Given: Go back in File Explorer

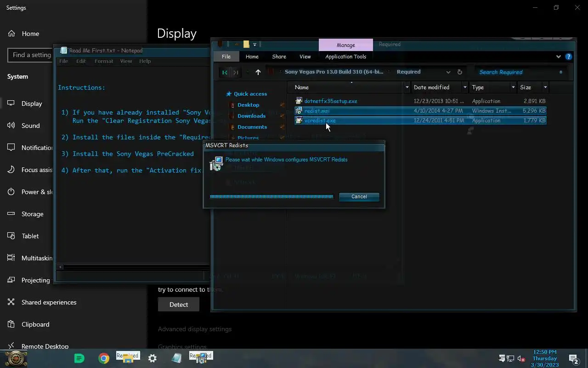Looking at the screenshot, I should 225,72.
